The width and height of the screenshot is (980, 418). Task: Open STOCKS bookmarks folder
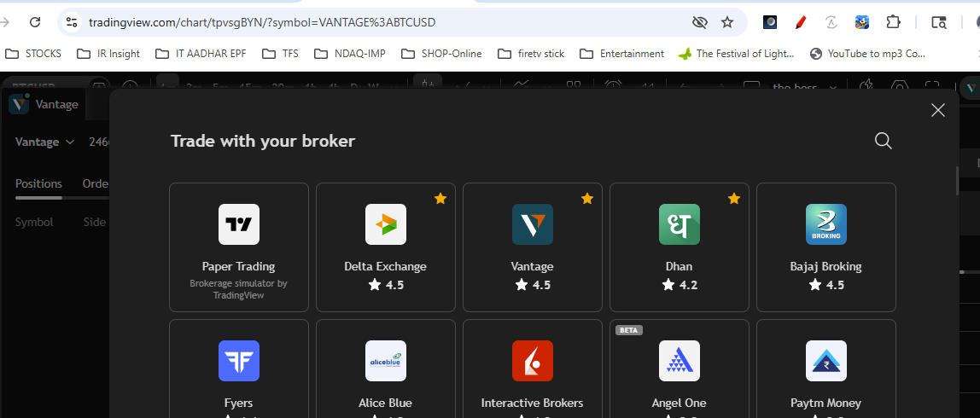click(33, 54)
